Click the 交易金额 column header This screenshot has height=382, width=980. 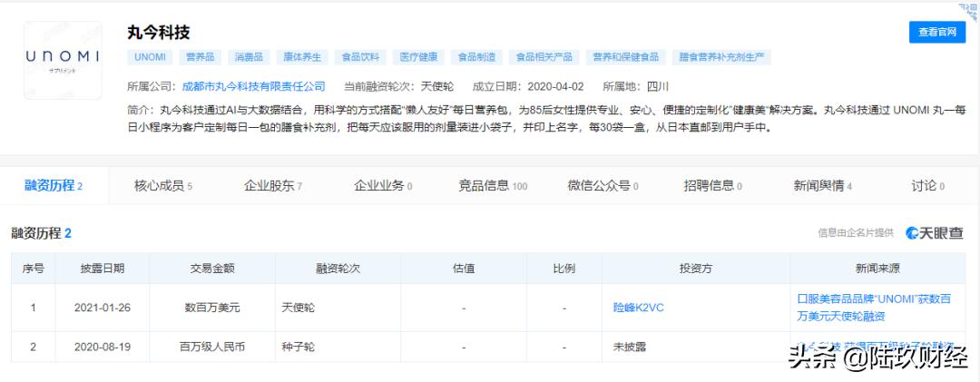tap(212, 269)
